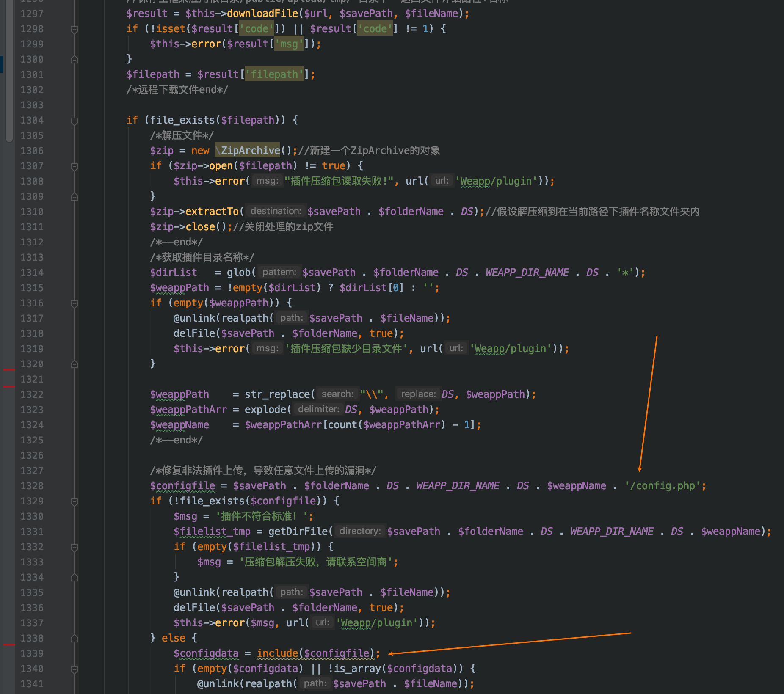Click the downloadFile method call
Image resolution: width=784 pixels, height=694 pixels.
click(x=262, y=14)
